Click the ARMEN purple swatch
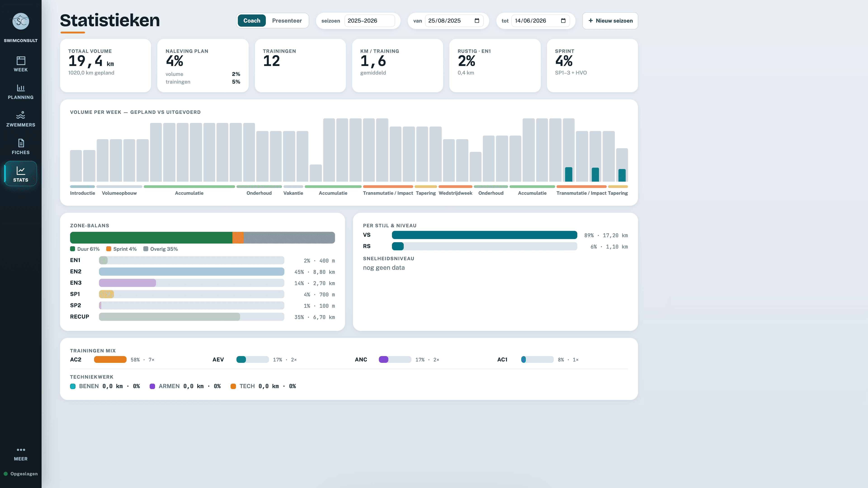Viewport: 868px width, 488px height. tap(152, 386)
